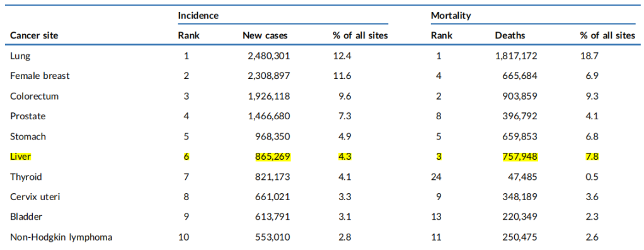Select the Cervix uteri row label

(x=35, y=197)
